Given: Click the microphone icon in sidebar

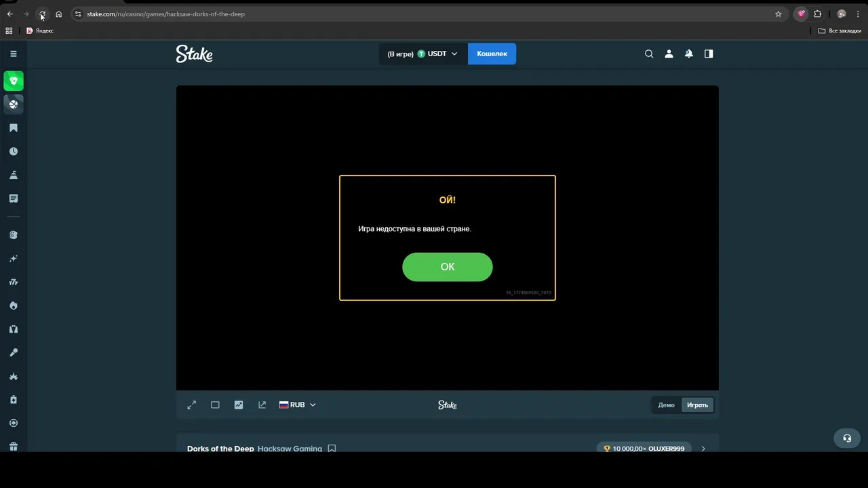Looking at the screenshot, I should [x=14, y=352].
